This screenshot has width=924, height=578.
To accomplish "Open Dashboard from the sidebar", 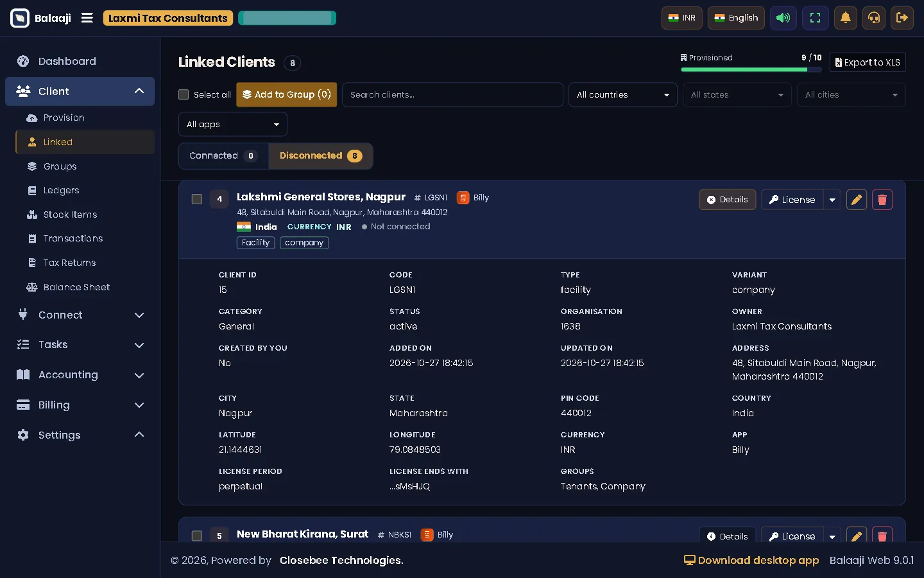I will point(80,61).
